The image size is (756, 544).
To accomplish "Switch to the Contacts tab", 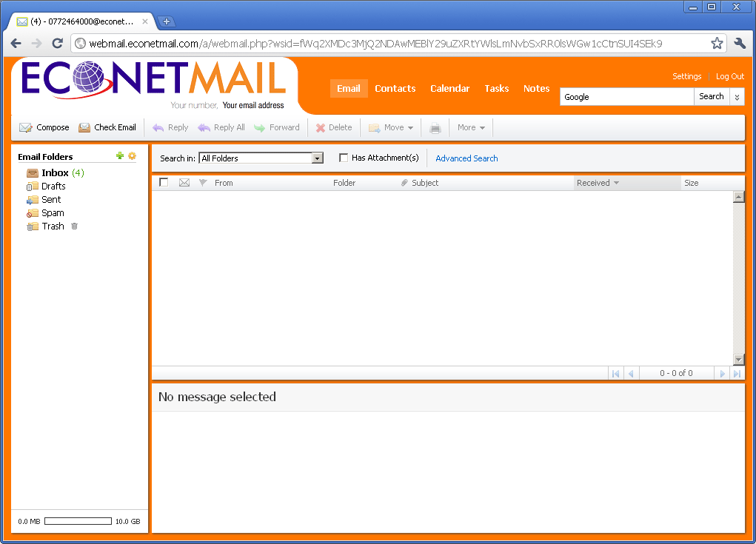I will pyautogui.click(x=395, y=88).
